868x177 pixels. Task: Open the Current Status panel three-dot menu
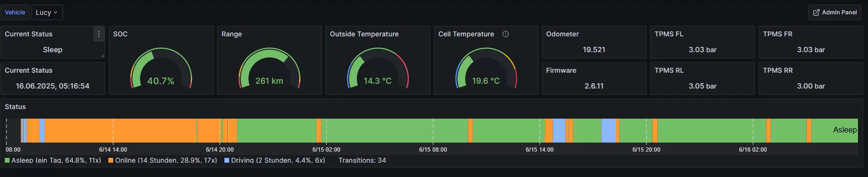[99, 34]
